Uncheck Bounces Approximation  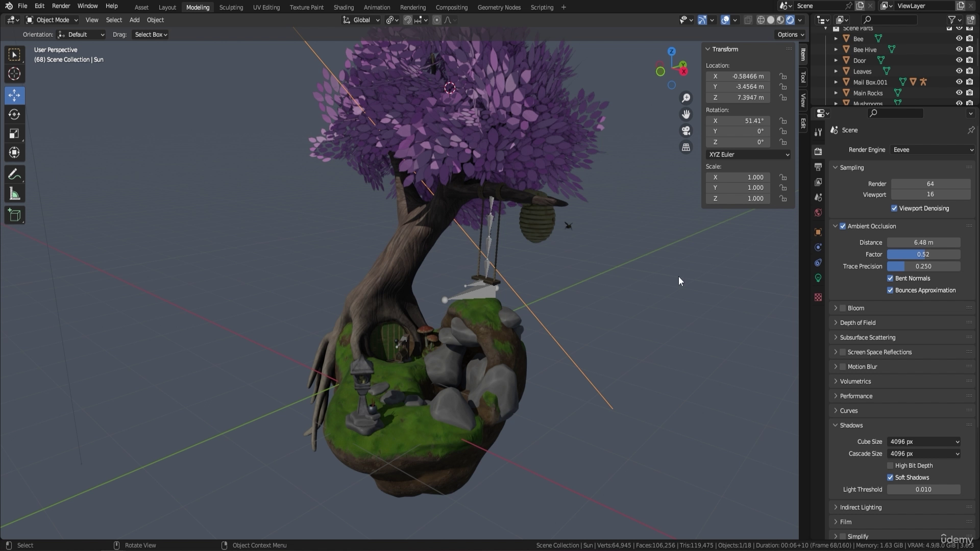coord(890,290)
